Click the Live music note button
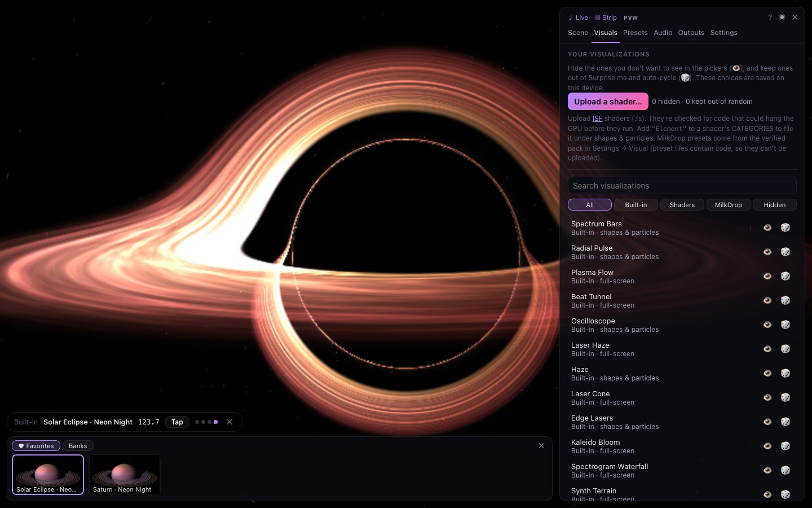 (578, 17)
